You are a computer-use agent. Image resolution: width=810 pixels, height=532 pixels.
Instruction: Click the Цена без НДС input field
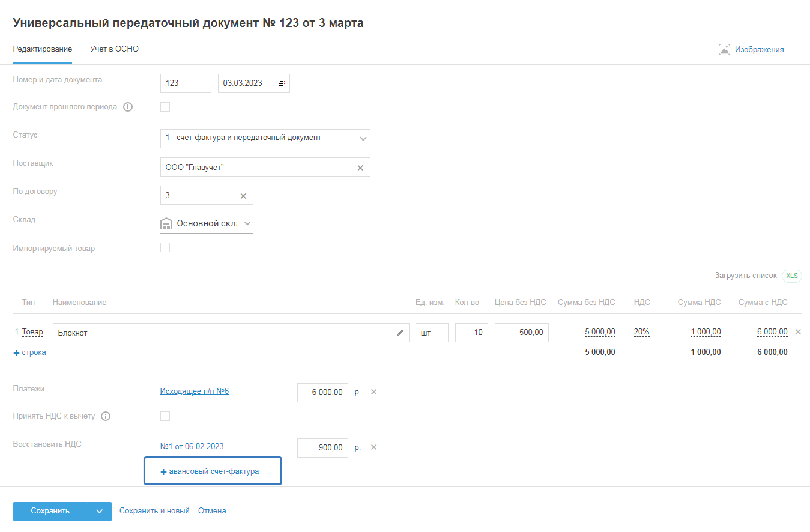point(521,333)
